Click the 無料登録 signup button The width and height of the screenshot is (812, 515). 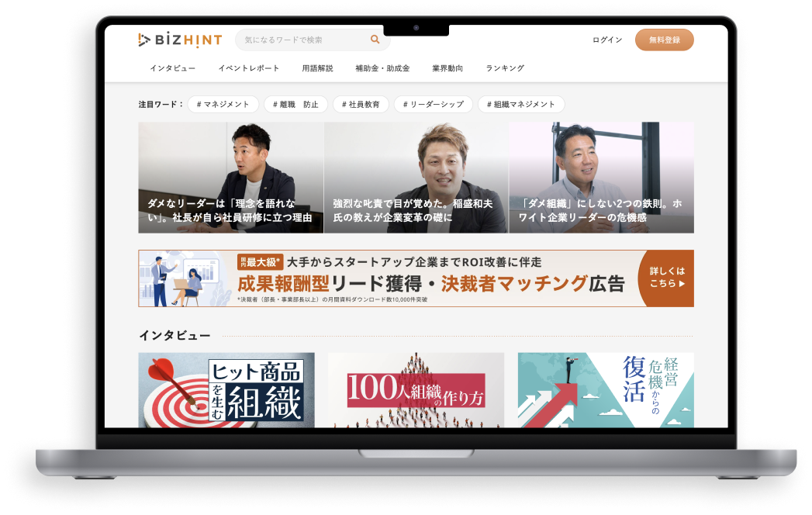click(665, 40)
